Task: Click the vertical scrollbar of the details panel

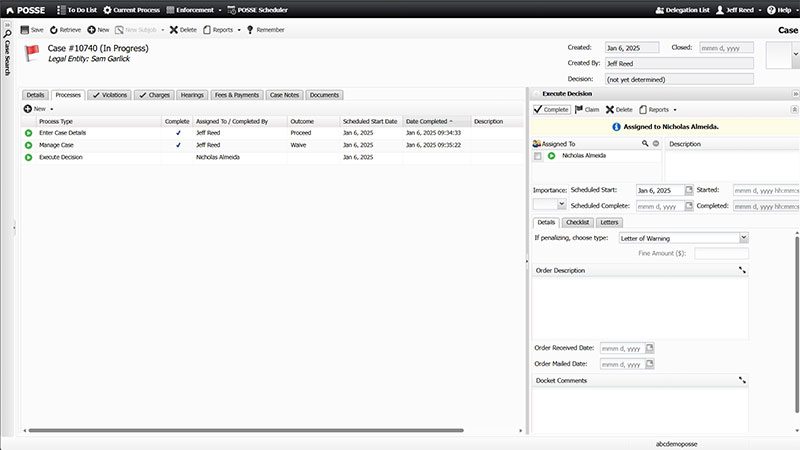Action: coord(797,325)
